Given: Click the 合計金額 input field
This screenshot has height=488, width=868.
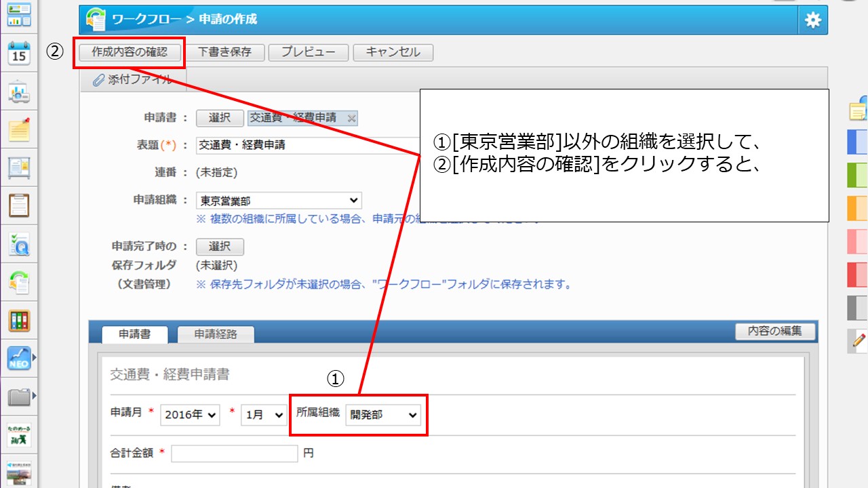Looking at the screenshot, I should click(234, 453).
